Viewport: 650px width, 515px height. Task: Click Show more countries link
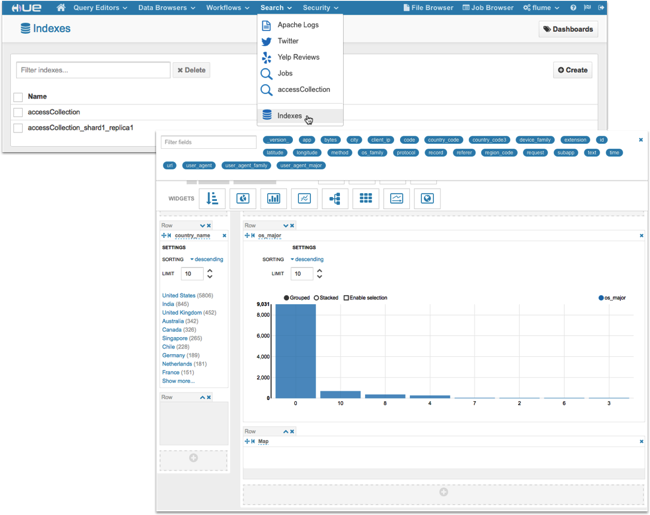[x=178, y=381]
